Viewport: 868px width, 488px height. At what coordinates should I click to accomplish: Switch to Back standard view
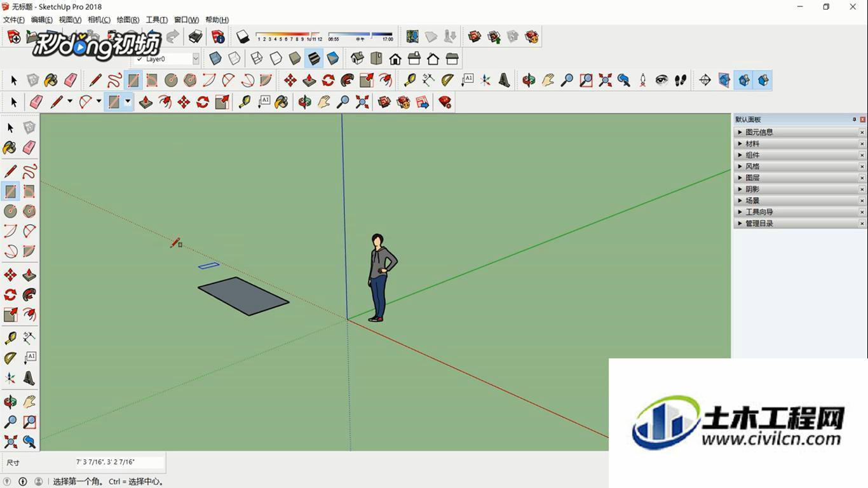click(x=433, y=58)
